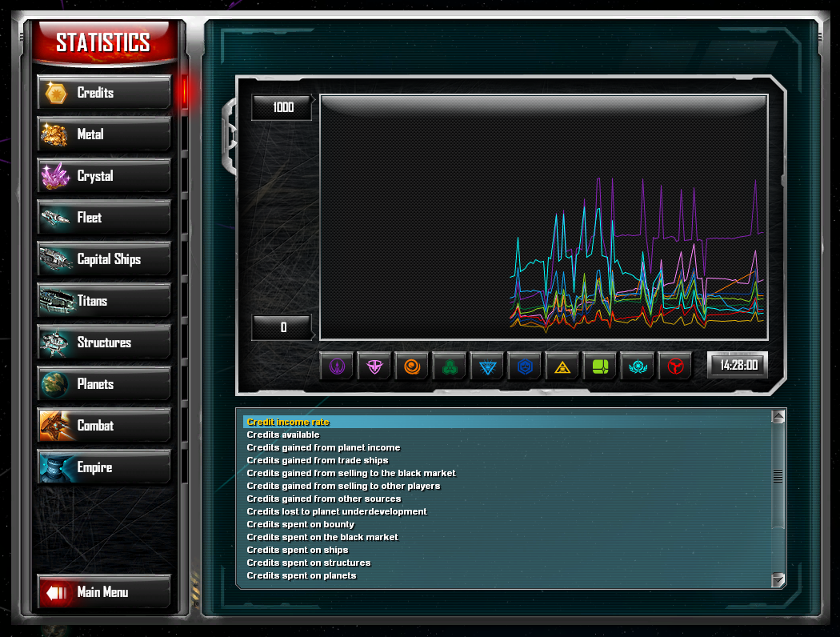Image resolution: width=840 pixels, height=637 pixels.
Task: Click the credit income line graph
Action: coord(544,218)
